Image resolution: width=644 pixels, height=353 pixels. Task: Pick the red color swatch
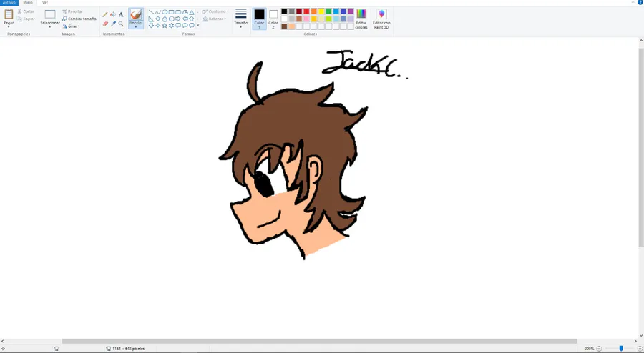pos(306,11)
